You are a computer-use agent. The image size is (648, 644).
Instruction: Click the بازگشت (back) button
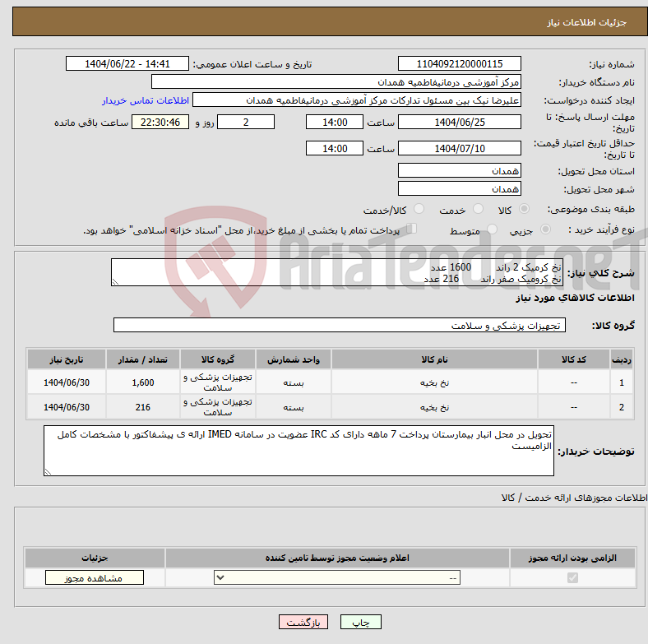(303, 622)
